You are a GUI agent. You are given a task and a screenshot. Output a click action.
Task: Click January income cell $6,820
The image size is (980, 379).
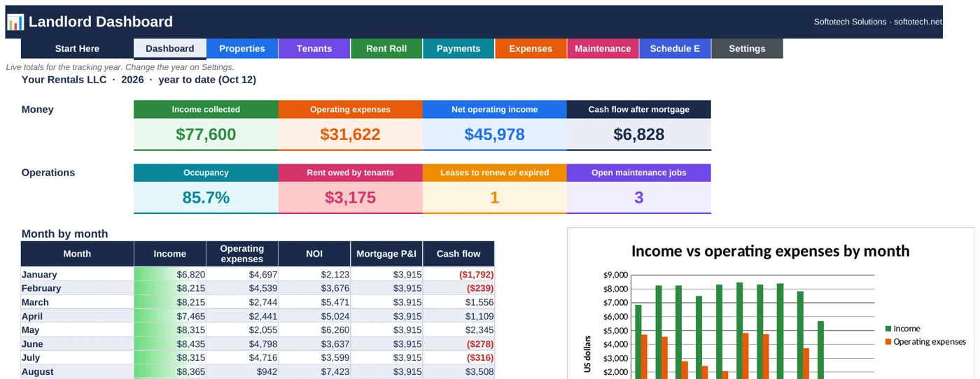[170, 275]
